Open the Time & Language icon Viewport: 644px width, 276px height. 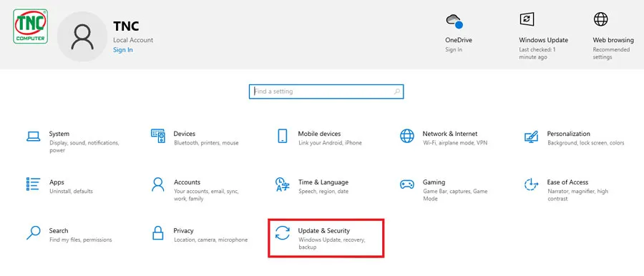(282, 184)
